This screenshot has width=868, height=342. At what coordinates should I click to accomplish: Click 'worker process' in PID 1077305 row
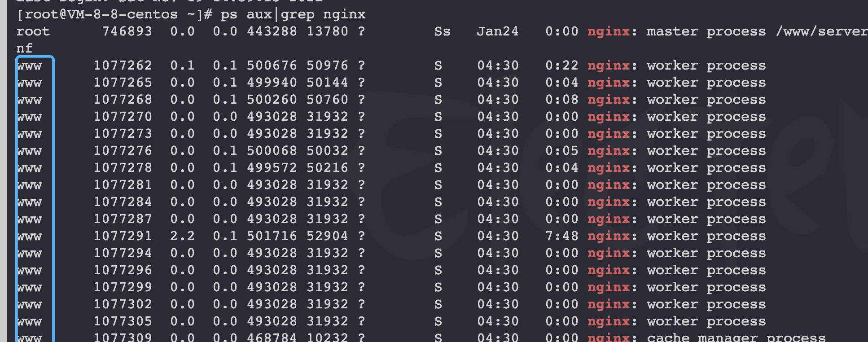(706, 321)
